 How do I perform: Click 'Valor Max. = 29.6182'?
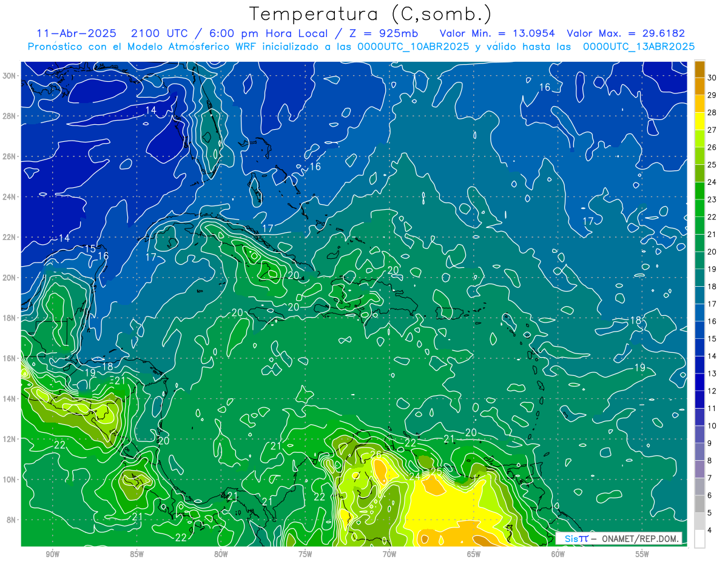tap(626, 33)
